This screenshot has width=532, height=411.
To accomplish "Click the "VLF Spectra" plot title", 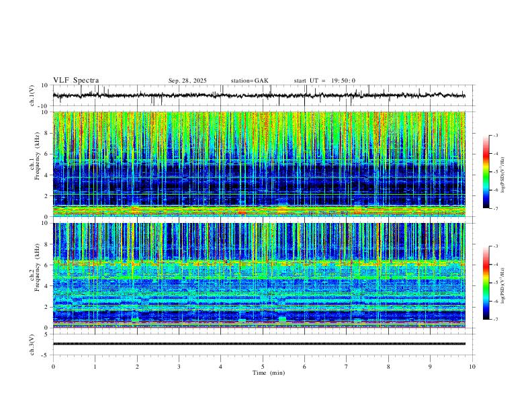I will (x=76, y=81).
